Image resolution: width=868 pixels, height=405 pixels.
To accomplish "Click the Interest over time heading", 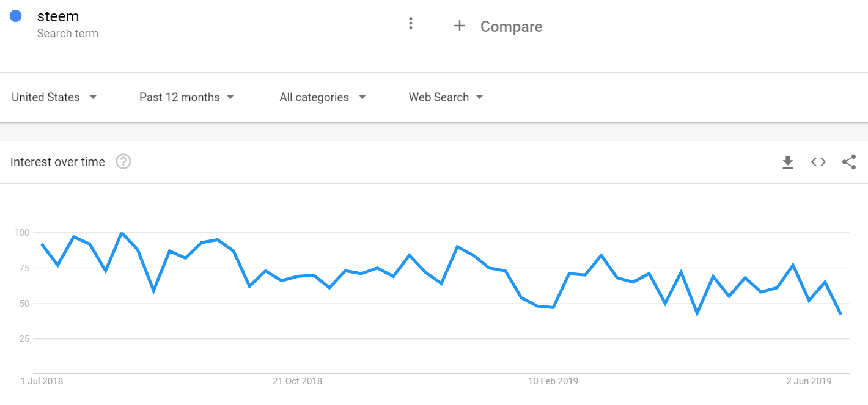I will point(57,162).
